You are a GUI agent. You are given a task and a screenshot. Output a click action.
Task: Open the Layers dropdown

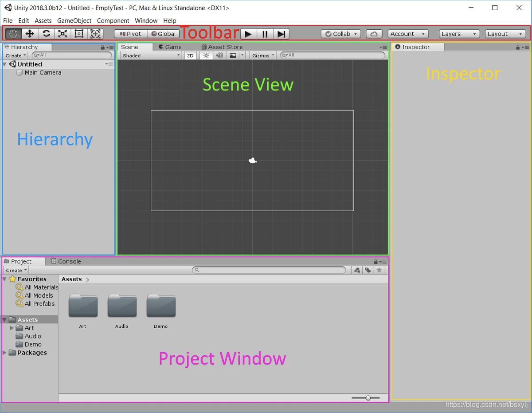(460, 34)
